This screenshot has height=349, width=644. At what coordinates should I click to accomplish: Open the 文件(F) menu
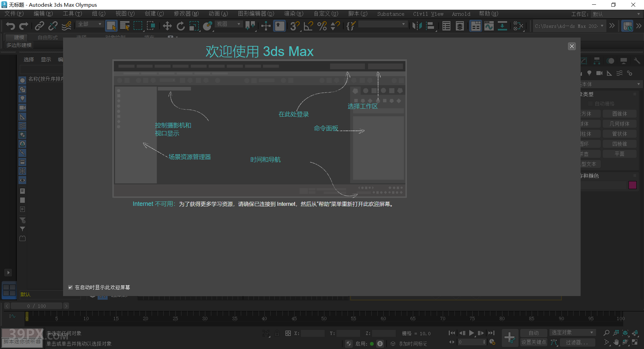(x=14, y=14)
